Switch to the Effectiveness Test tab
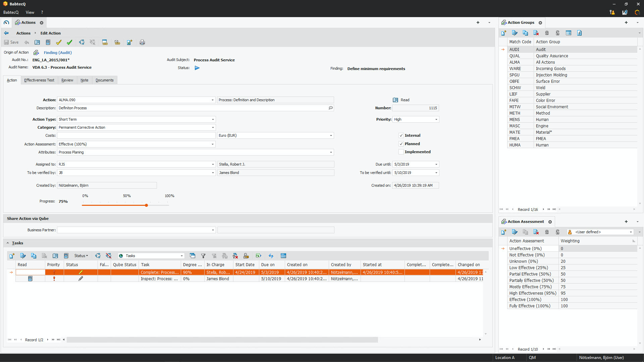The height and width of the screenshot is (362, 644). pos(39,80)
